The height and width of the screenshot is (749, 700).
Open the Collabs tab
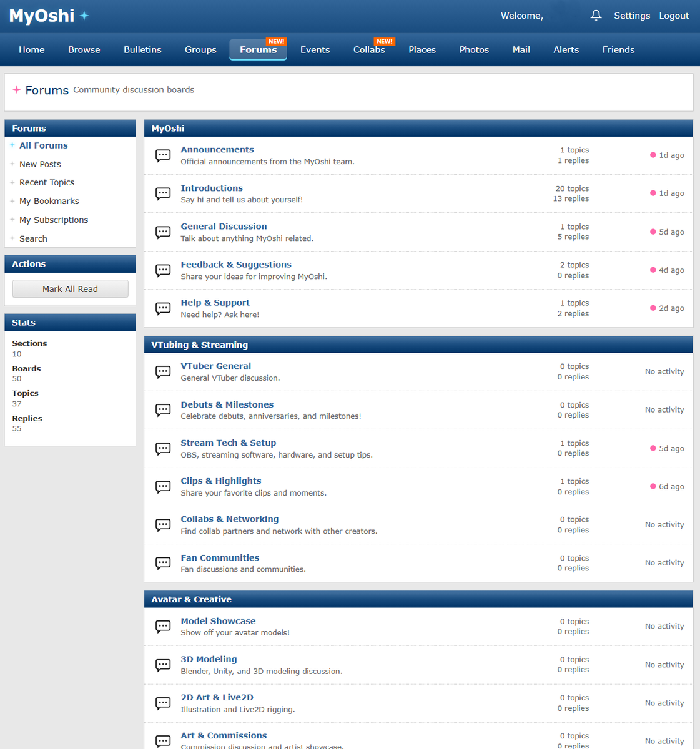[369, 50]
